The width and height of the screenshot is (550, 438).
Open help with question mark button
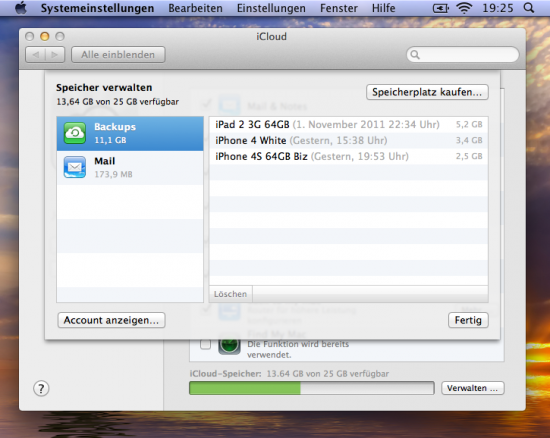(x=41, y=389)
